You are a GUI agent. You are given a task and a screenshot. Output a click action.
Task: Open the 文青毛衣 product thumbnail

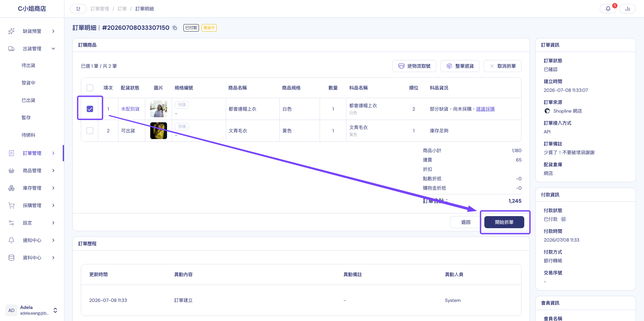coord(159,131)
